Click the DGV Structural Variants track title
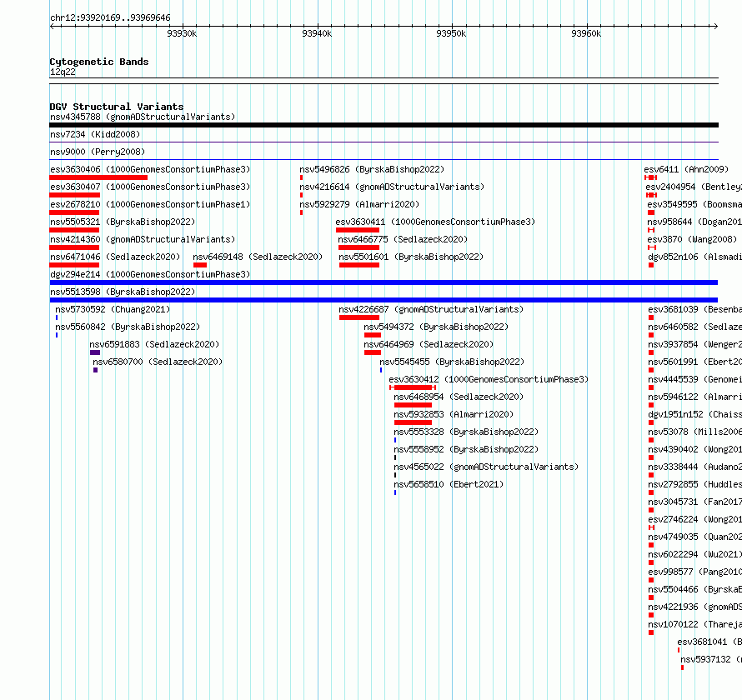742x700 pixels. coord(117,107)
